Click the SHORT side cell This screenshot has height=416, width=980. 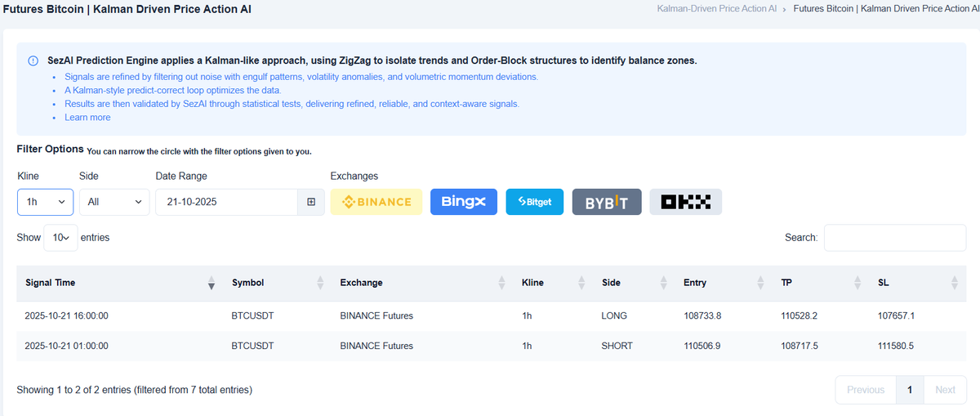(x=617, y=346)
